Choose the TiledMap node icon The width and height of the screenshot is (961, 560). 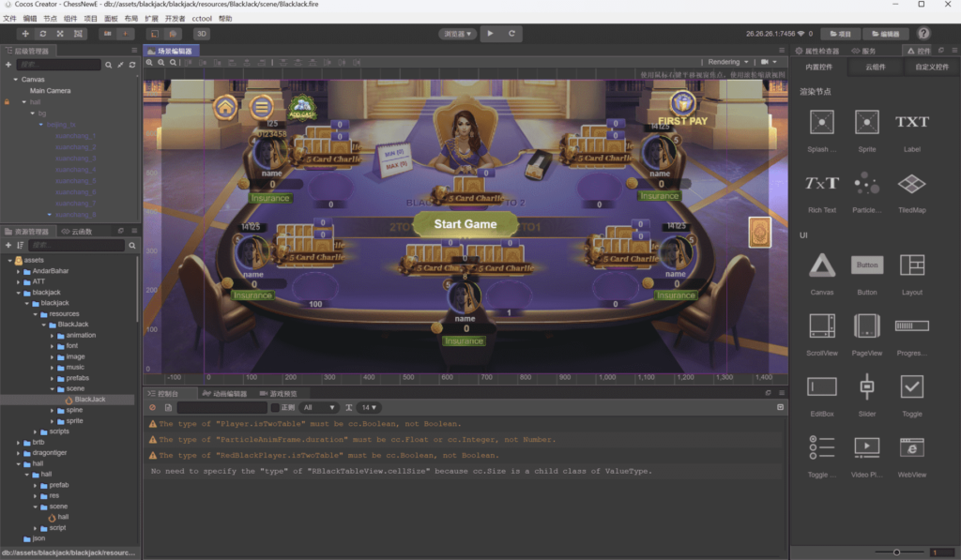tap(911, 184)
